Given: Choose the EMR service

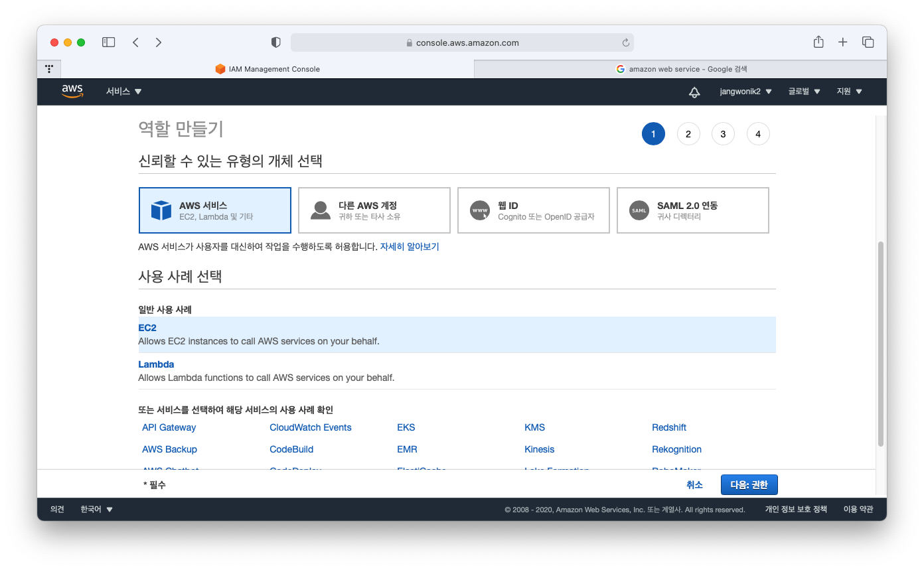Looking at the screenshot, I should click(x=407, y=449).
